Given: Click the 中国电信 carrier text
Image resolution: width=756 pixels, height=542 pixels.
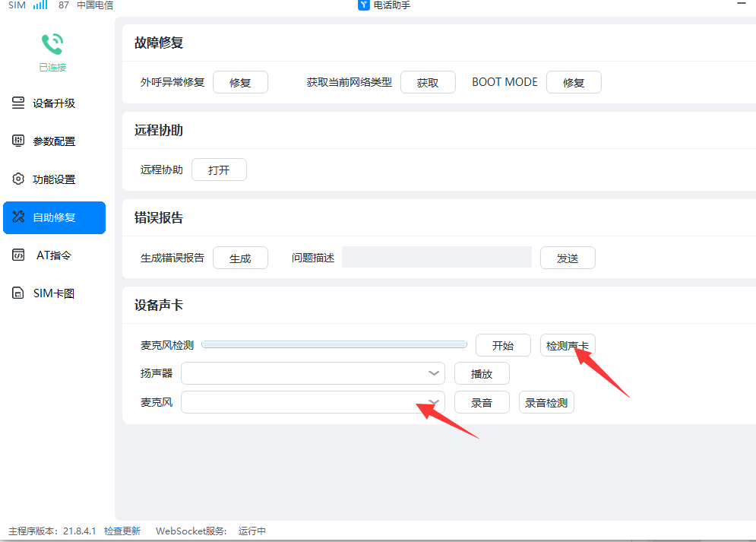Looking at the screenshot, I should [x=95, y=5].
